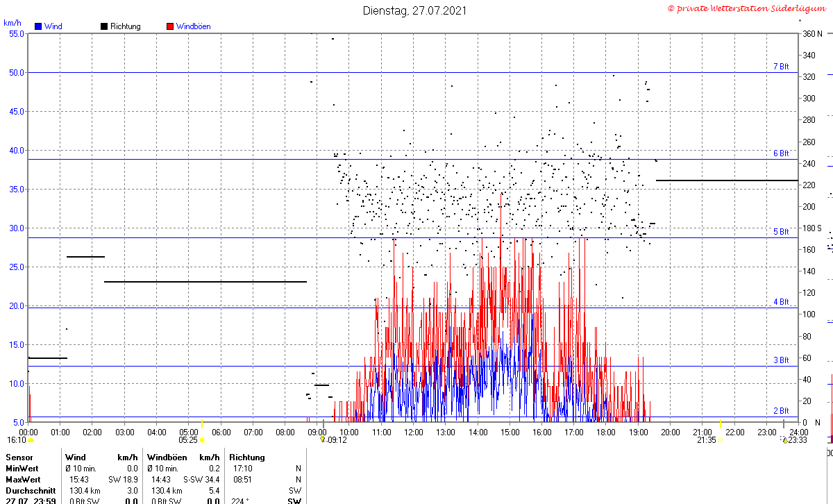Viewport: 833px width, 504px height.
Task: Click the 12:00 time axis label
Action: click(x=414, y=432)
